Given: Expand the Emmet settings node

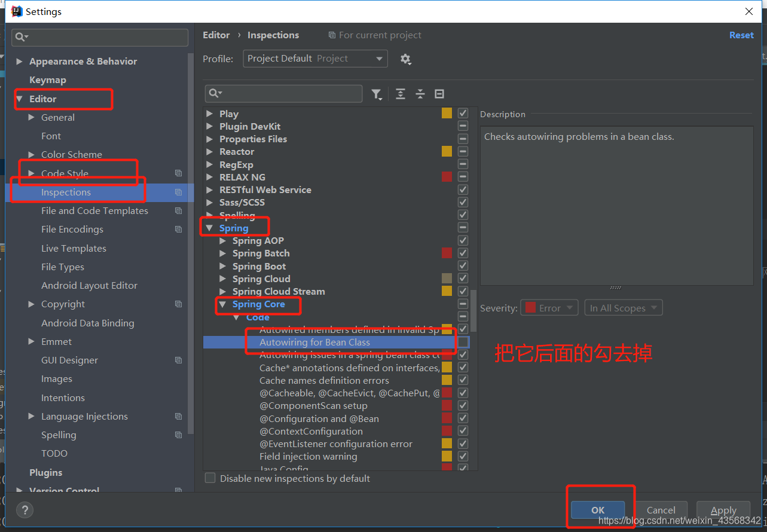Looking at the screenshot, I should coord(32,342).
